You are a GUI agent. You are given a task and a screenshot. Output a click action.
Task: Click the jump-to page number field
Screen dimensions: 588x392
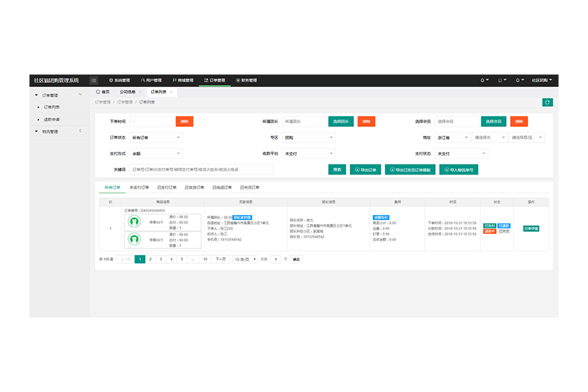(x=276, y=259)
